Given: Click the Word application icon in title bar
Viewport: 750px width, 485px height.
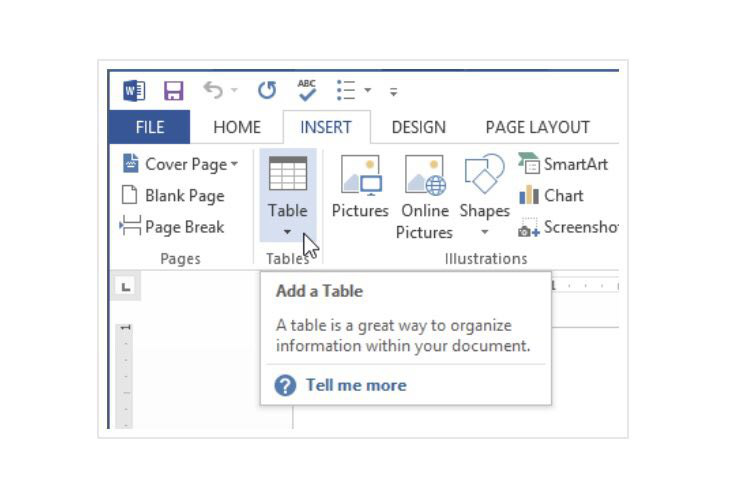Looking at the screenshot, I should point(134,91).
